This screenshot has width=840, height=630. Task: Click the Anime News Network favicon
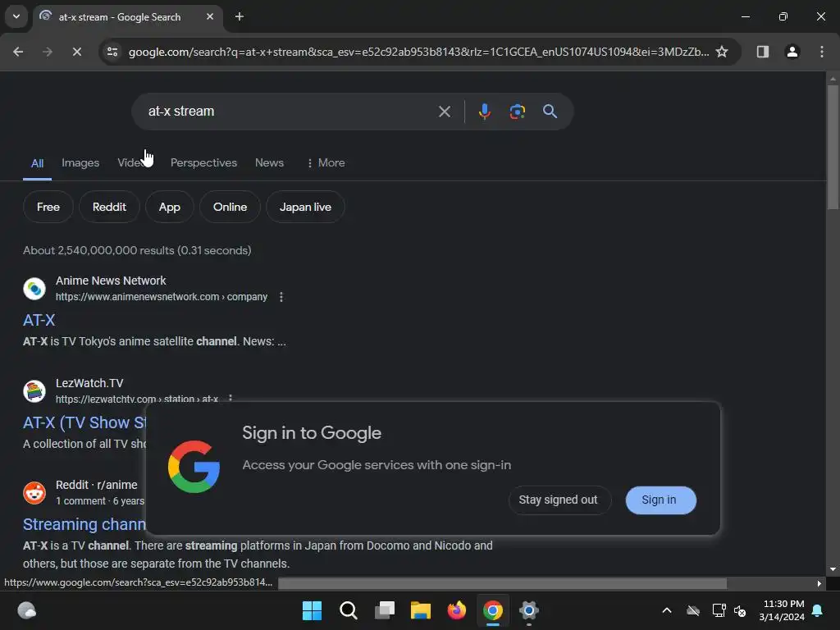click(34, 289)
